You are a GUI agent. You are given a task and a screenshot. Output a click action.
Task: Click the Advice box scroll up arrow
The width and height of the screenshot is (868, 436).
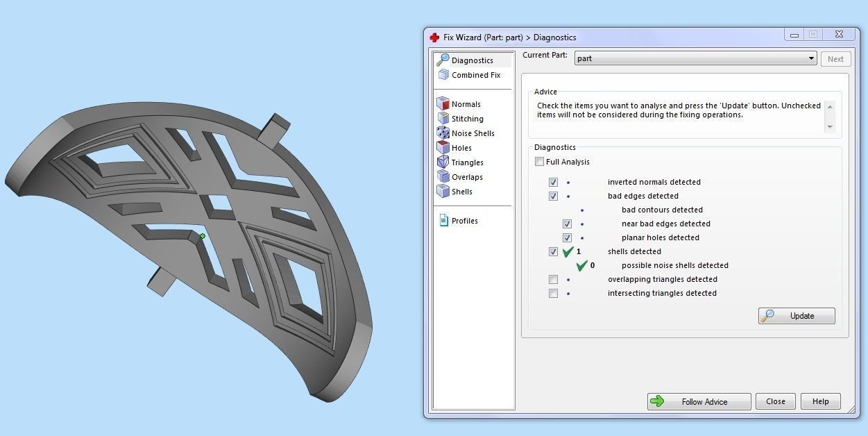pyautogui.click(x=829, y=106)
